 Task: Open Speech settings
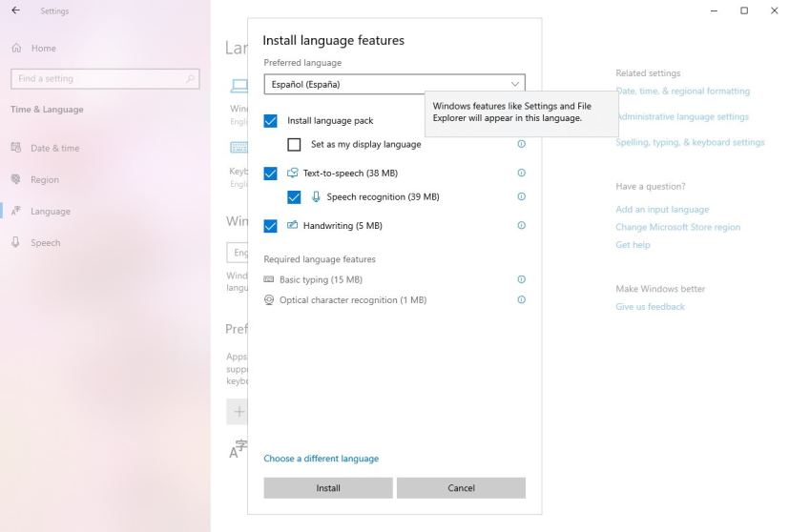point(36,243)
